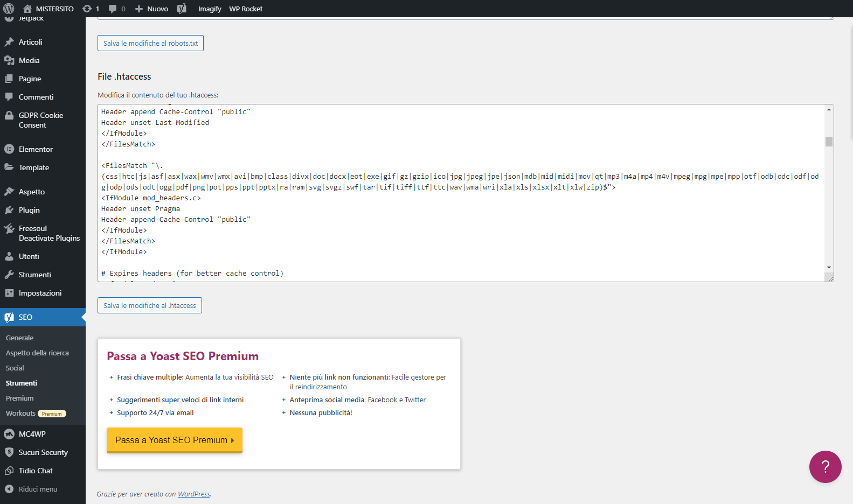Click the MISTERSITO home icon
The width and height of the screenshot is (853, 504).
(27, 9)
